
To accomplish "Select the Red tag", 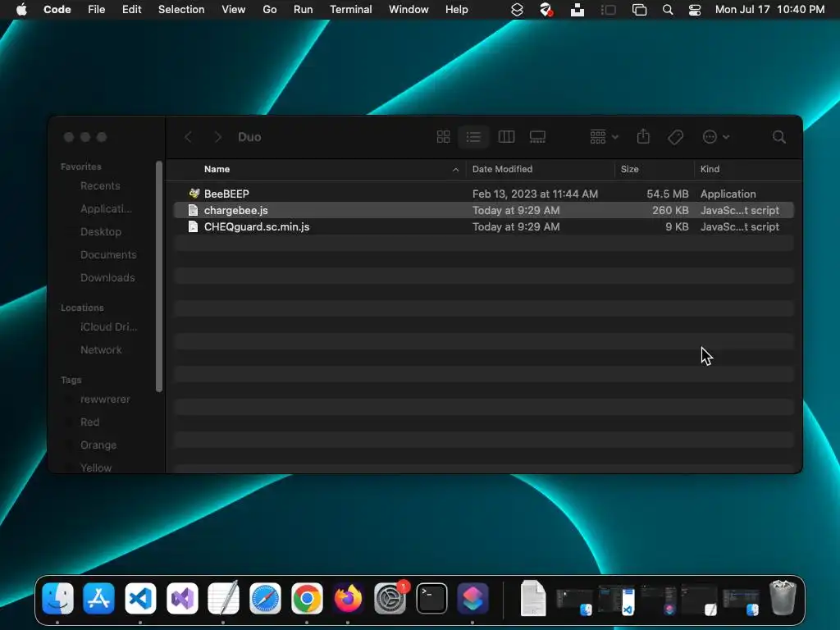I will tap(89, 422).
